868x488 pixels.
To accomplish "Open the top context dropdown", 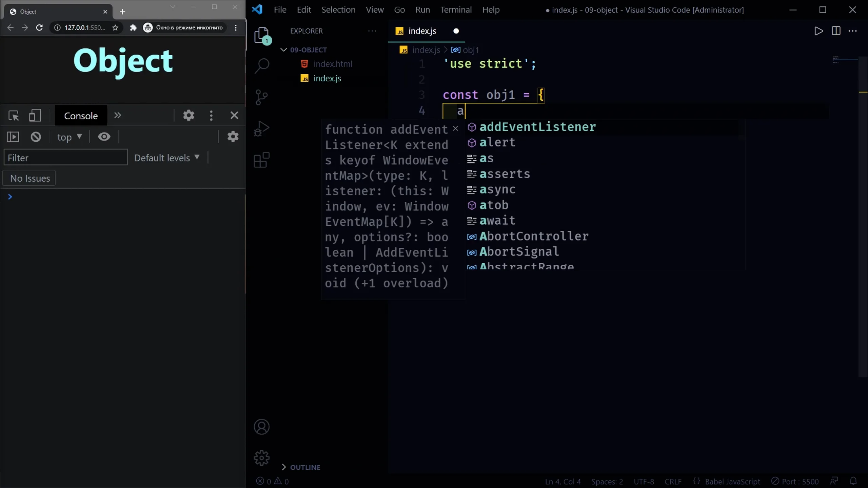I will (x=70, y=137).
